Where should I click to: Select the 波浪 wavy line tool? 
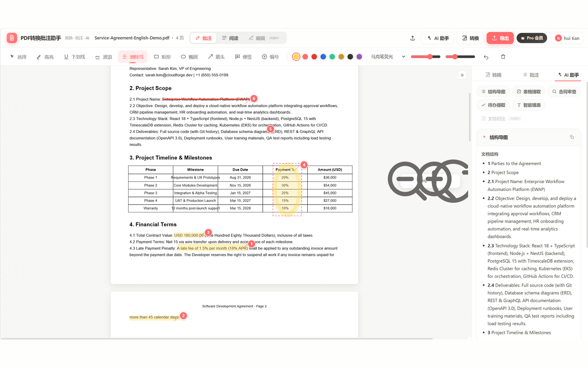point(103,57)
